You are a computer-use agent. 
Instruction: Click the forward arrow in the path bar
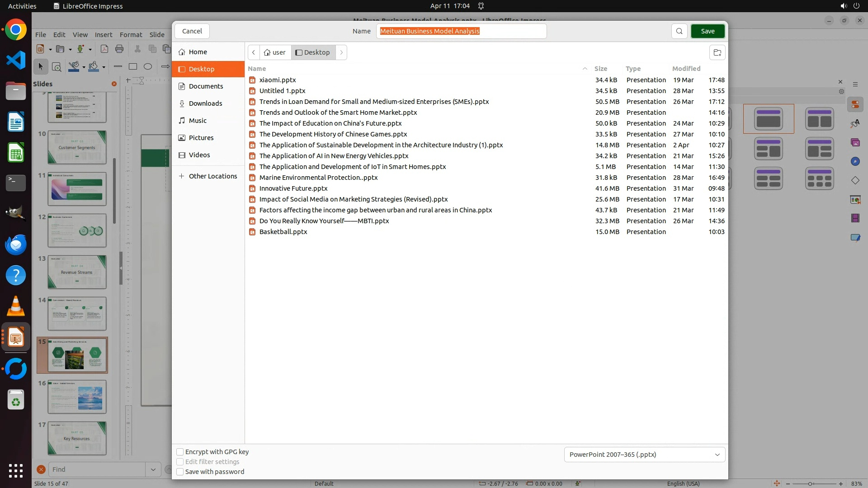click(x=341, y=52)
